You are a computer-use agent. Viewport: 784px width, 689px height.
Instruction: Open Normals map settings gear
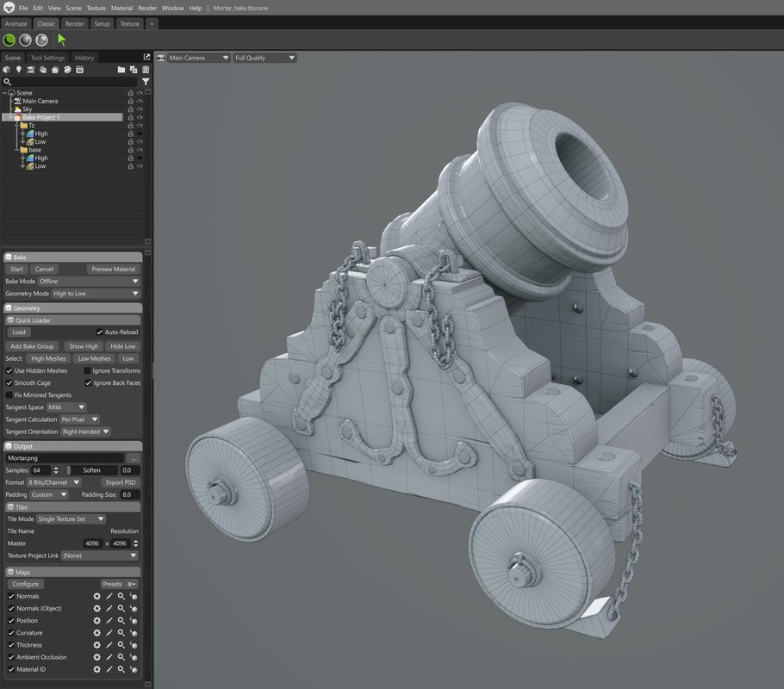pyautogui.click(x=97, y=596)
